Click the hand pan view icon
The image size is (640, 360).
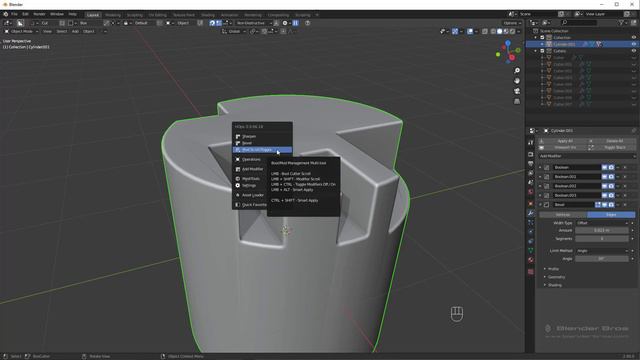(517, 81)
